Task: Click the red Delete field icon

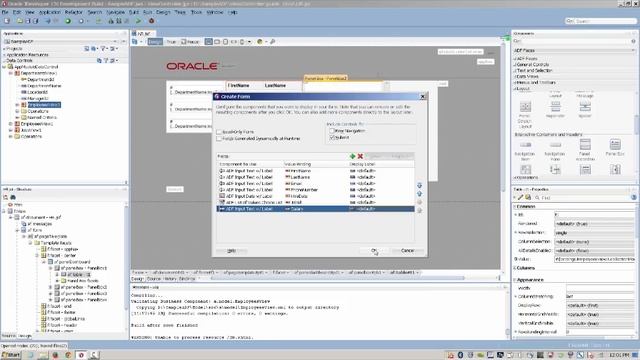Action: pyautogui.click(x=360, y=156)
